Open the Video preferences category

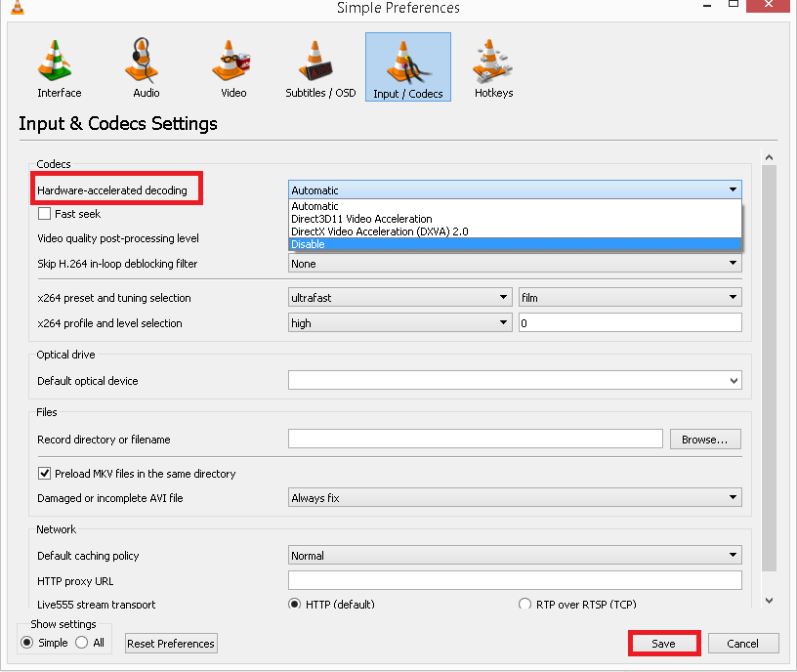(233, 67)
